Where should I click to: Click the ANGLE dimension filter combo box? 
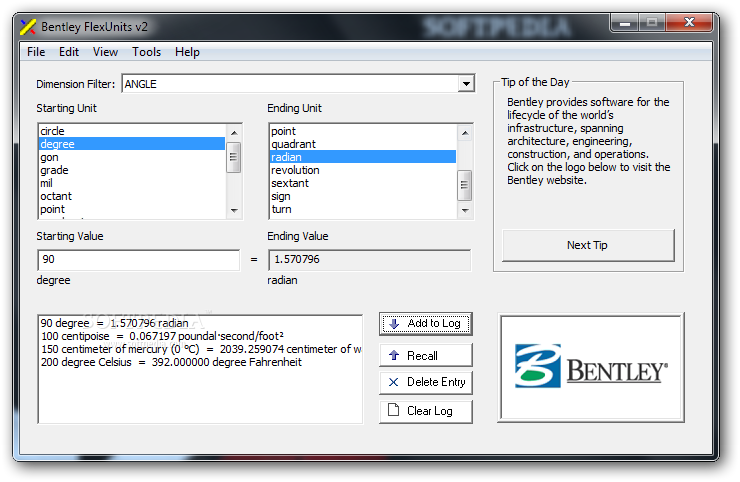point(298,84)
